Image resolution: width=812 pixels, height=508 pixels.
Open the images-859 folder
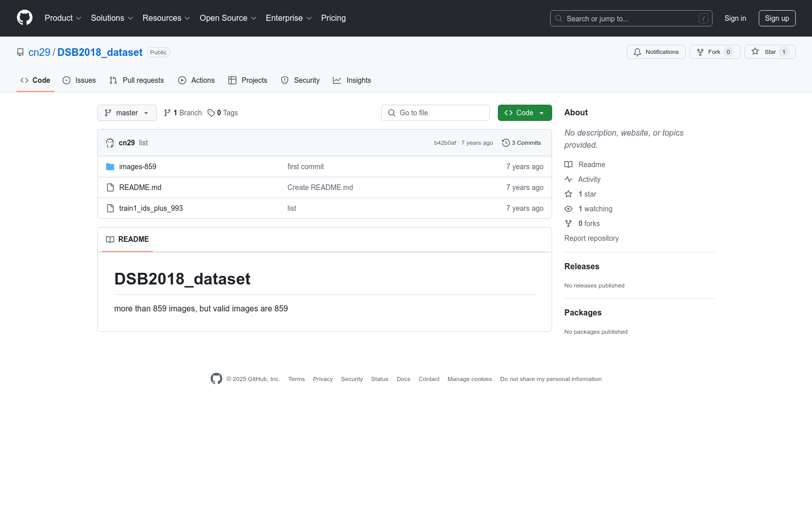(138, 167)
